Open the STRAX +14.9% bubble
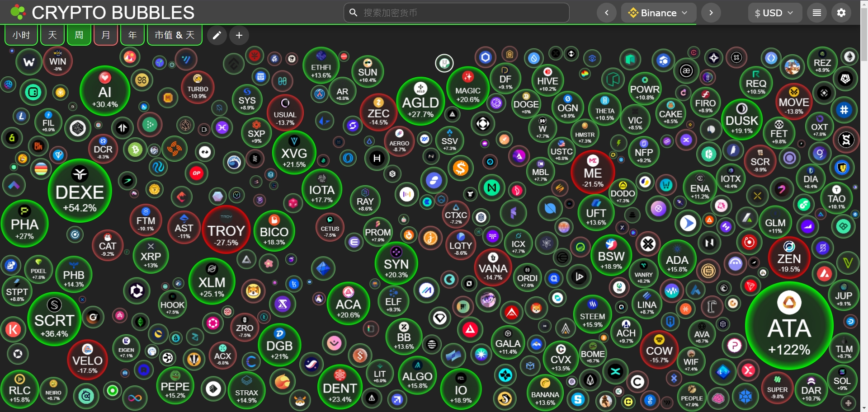The height and width of the screenshot is (412, 868). point(246,391)
